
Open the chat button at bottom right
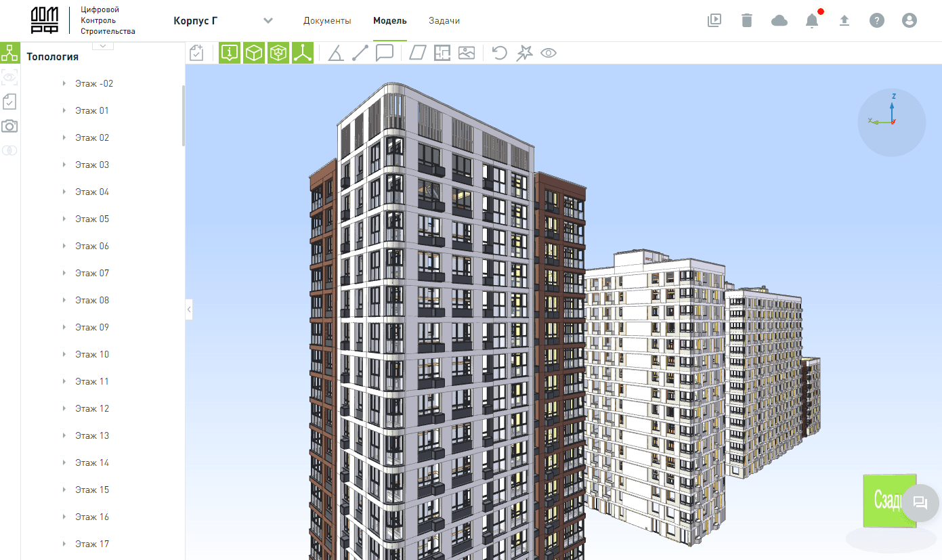(920, 502)
